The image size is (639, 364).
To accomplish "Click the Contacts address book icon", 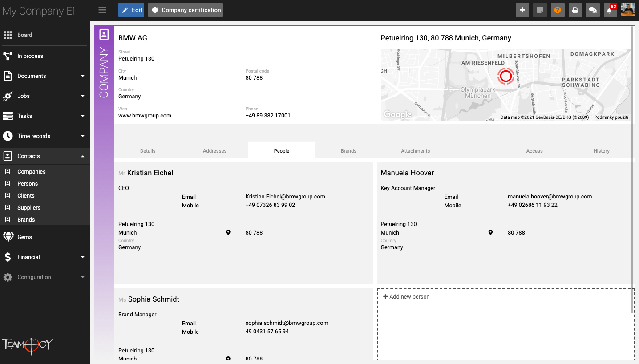I will (x=8, y=156).
